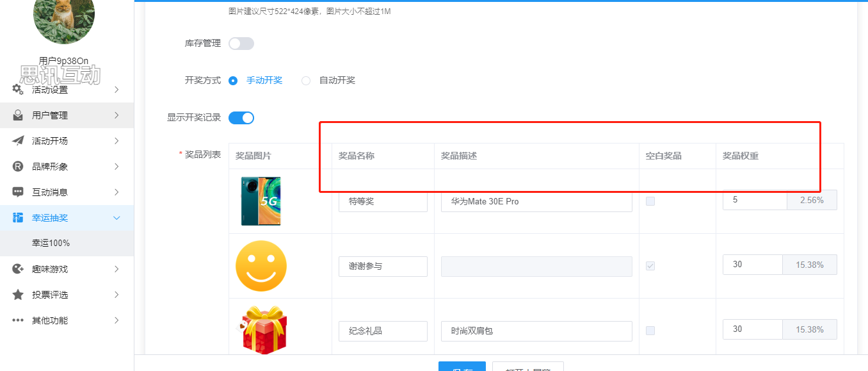Image resolution: width=868 pixels, height=371 pixels.
Task: Click the 华为Mate 30E Pro description field
Action: click(x=536, y=201)
